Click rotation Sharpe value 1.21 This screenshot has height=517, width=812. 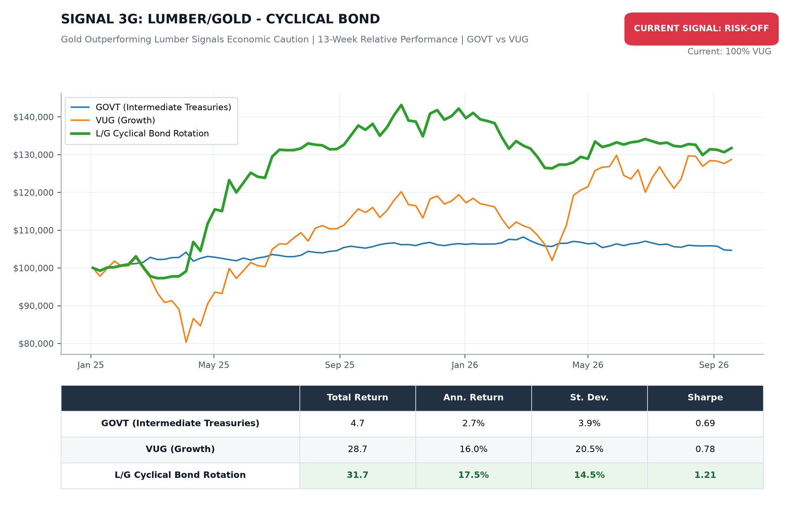pyautogui.click(x=705, y=475)
